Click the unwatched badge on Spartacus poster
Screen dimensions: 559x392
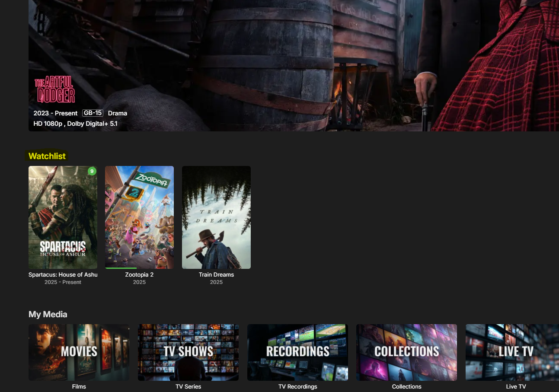(92, 171)
